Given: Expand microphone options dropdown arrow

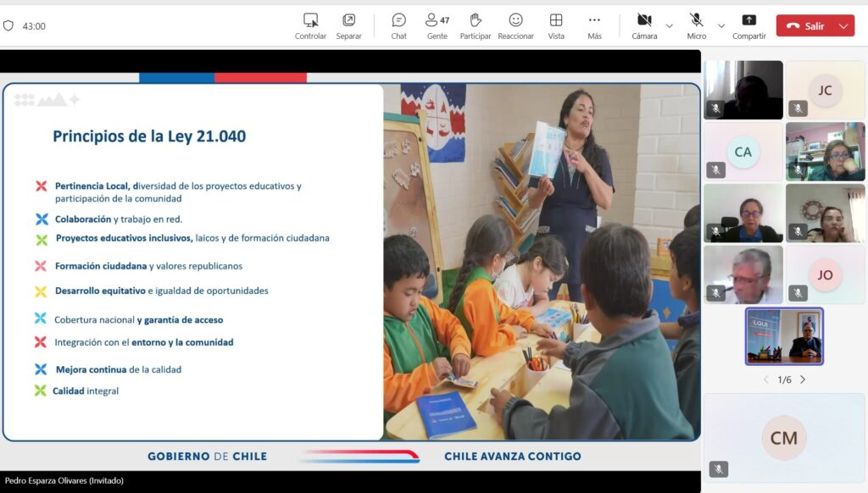Looking at the screenshot, I should coord(721,26).
